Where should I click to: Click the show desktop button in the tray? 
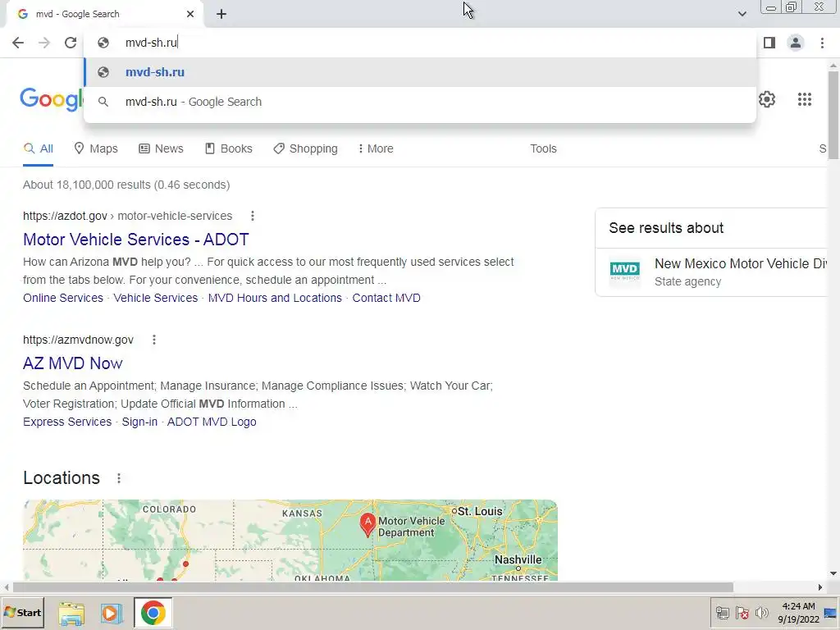point(831,613)
